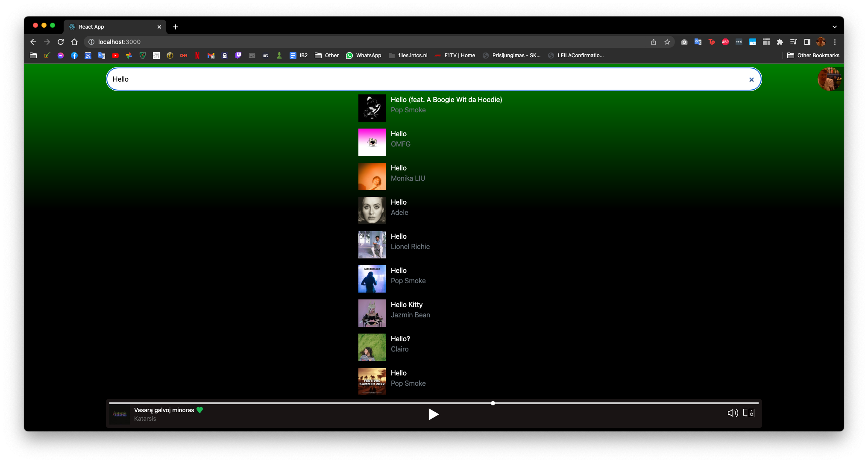Image resolution: width=868 pixels, height=463 pixels.
Task: Open the media control playlist icon
Action: (794, 42)
